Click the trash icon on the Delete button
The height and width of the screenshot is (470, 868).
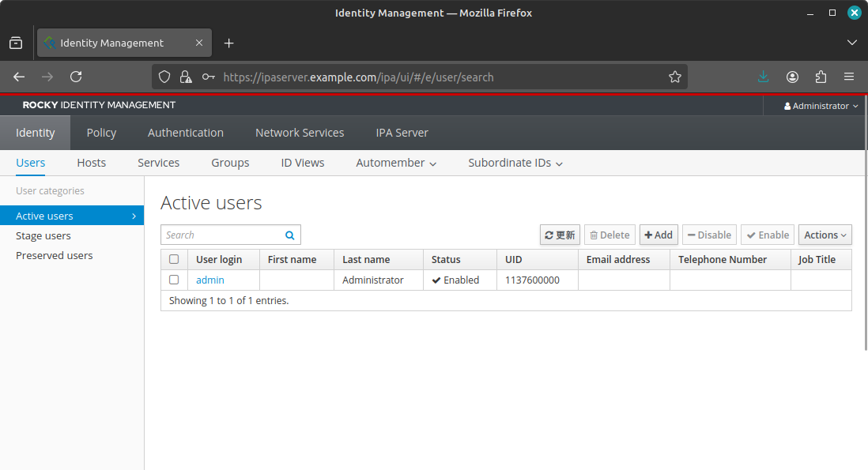click(x=595, y=234)
